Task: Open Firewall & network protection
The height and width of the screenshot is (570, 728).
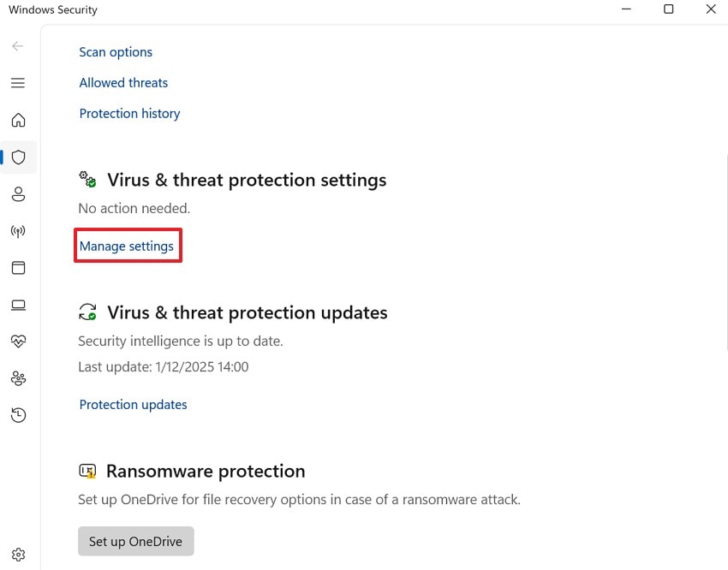Action: 18,231
